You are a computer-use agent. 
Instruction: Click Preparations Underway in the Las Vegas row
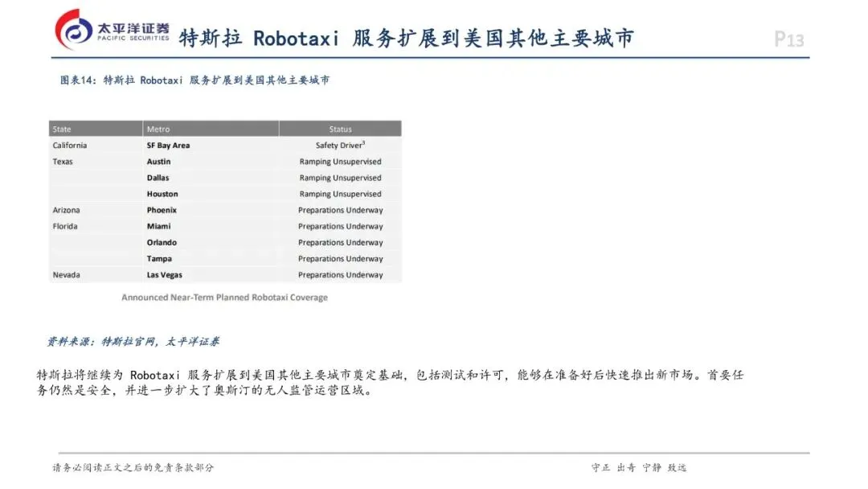coord(341,275)
